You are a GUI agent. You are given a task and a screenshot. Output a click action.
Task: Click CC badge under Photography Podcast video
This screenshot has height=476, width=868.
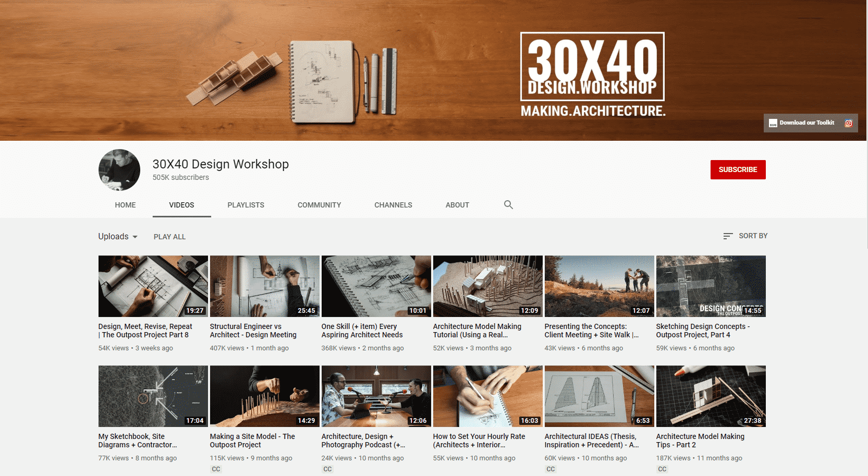pyautogui.click(x=327, y=469)
